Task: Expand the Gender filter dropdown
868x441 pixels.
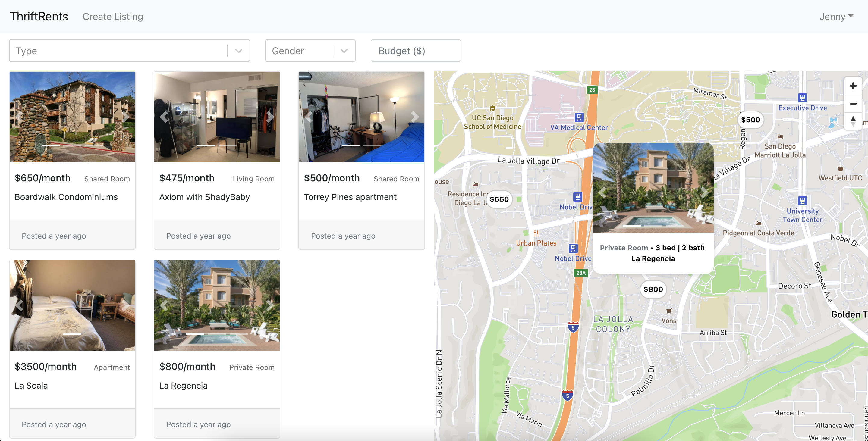Action: pos(344,51)
